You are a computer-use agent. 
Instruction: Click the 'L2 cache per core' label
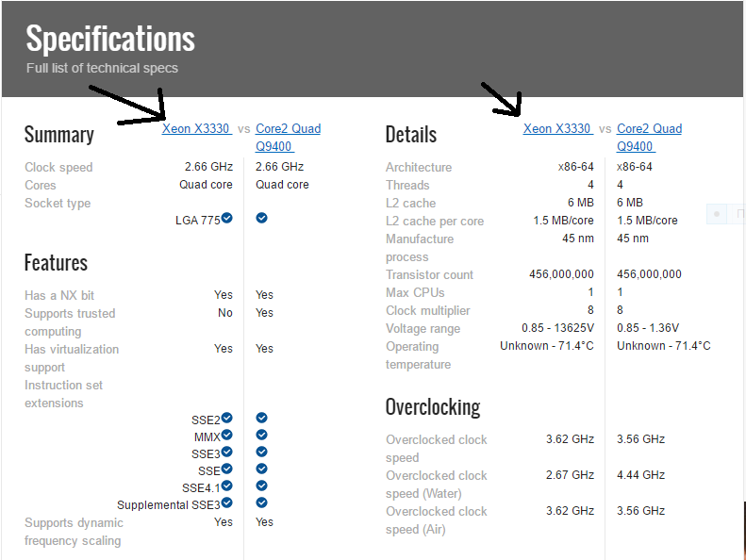(435, 222)
